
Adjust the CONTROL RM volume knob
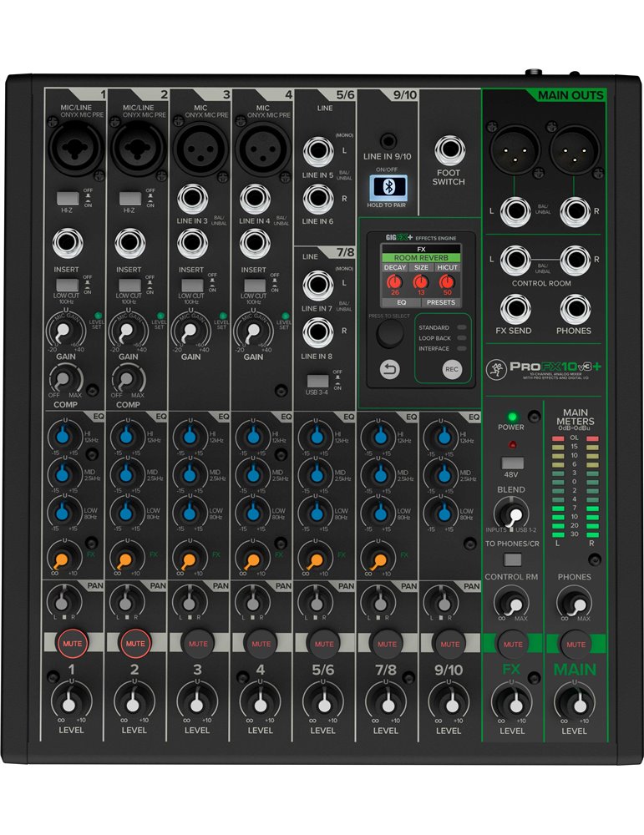(513, 604)
